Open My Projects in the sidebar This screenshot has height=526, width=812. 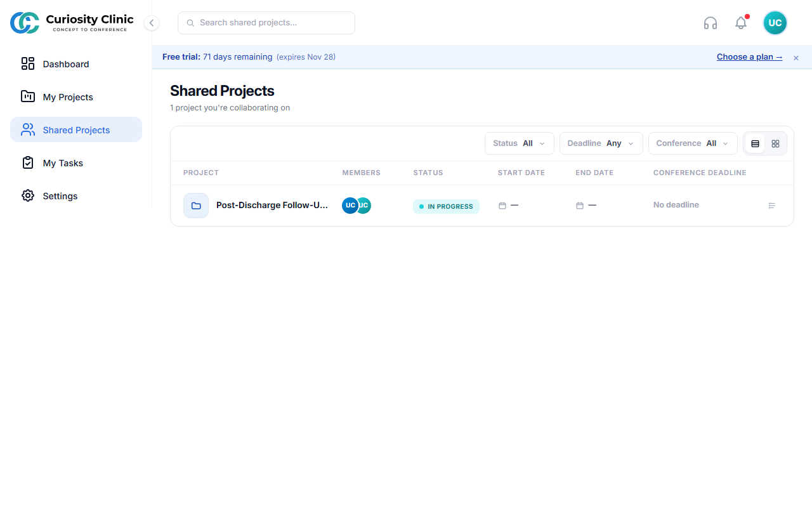point(76,96)
